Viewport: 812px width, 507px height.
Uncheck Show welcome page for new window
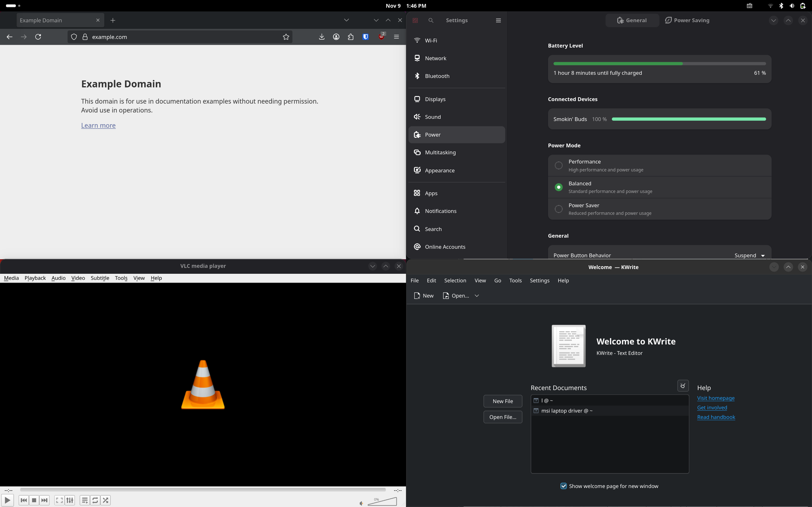point(564,486)
